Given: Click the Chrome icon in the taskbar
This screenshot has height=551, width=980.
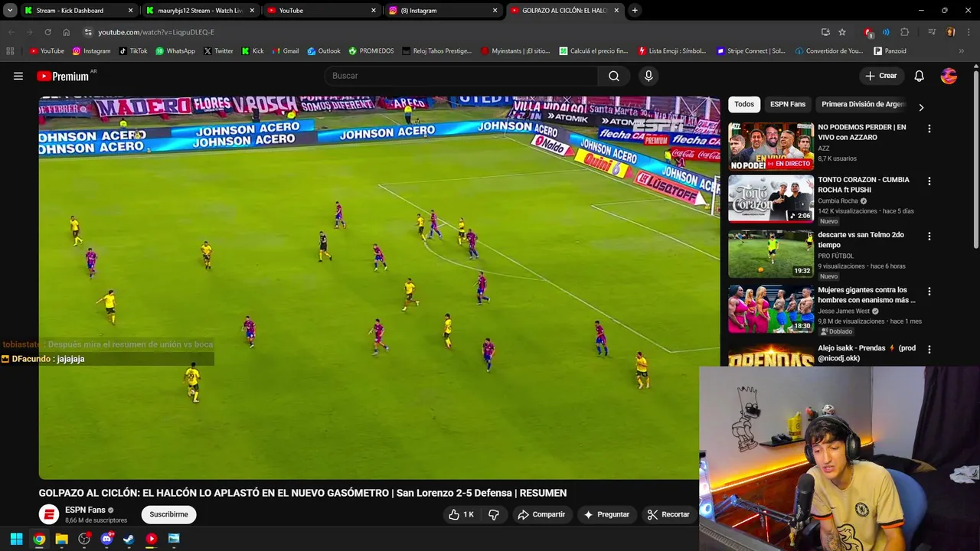Looking at the screenshot, I should point(39,539).
